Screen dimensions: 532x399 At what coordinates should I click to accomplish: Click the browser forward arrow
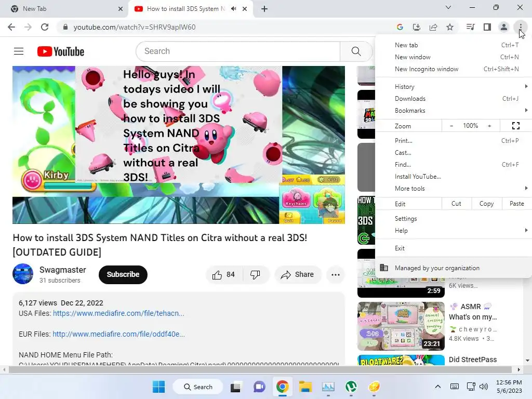pos(28,27)
